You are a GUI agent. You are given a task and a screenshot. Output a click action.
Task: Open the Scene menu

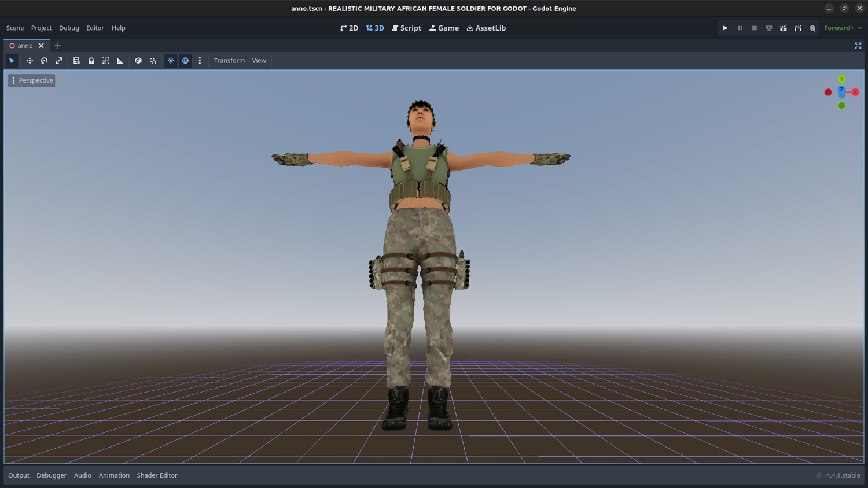[x=15, y=28]
